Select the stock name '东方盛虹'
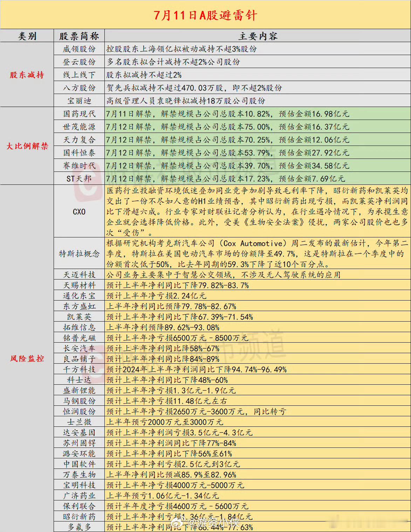Image resolution: width=411 pixels, height=532 pixels. coord(79,306)
